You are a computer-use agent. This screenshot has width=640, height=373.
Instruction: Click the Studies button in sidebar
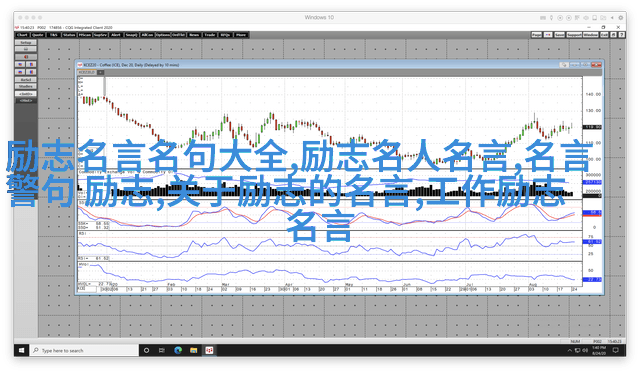(x=26, y=87)
